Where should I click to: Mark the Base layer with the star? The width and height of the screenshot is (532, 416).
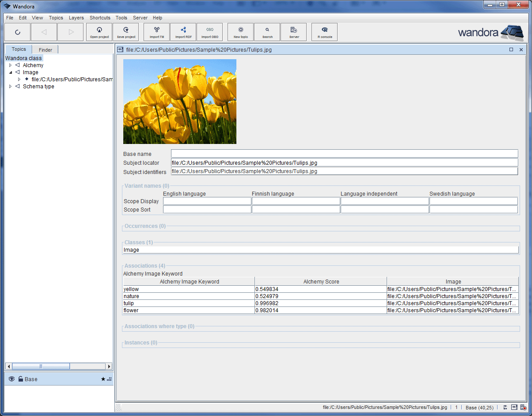(103, 379)
